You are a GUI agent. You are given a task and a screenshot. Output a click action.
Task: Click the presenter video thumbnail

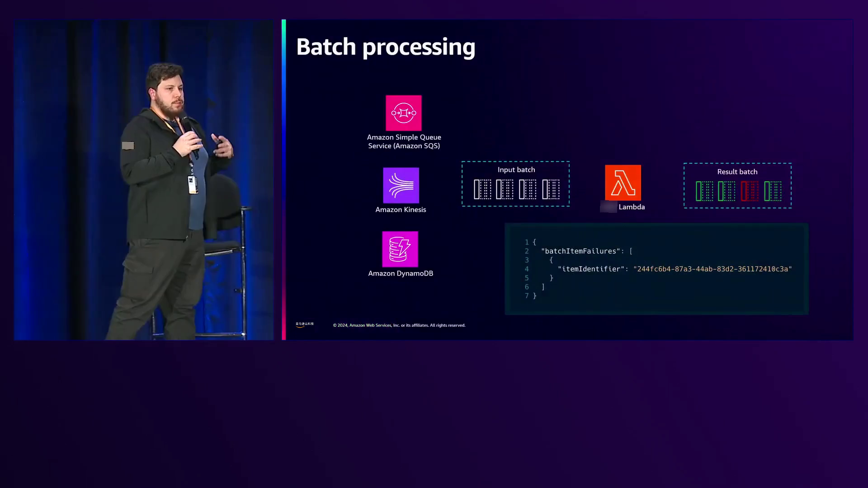click(x=144, y=180)
